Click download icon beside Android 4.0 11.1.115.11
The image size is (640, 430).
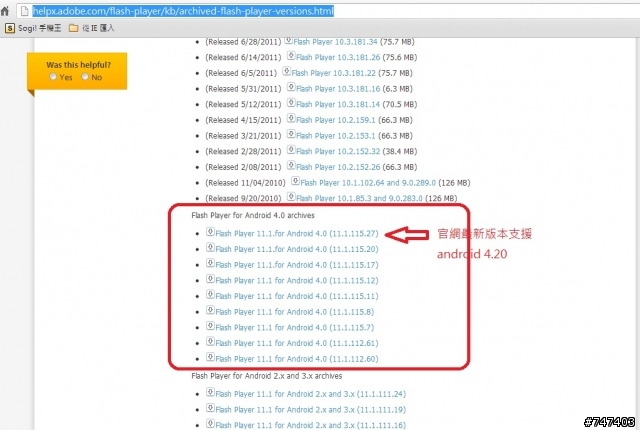click(x=210, y=294)
